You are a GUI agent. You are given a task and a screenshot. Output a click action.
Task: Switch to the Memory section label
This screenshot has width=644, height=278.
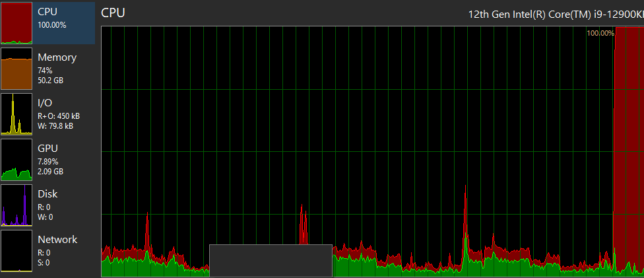point(57,57)
